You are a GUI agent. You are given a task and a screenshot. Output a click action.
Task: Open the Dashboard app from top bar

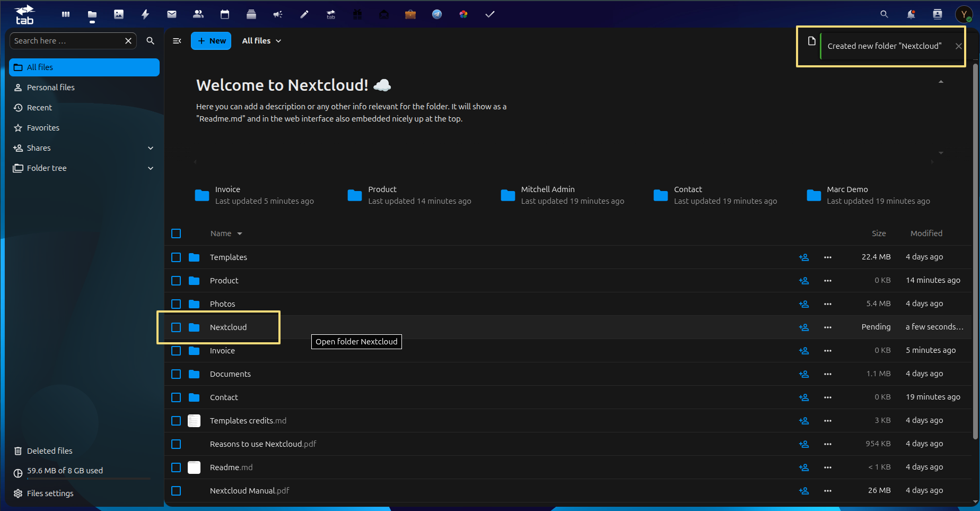pos(66,14)
